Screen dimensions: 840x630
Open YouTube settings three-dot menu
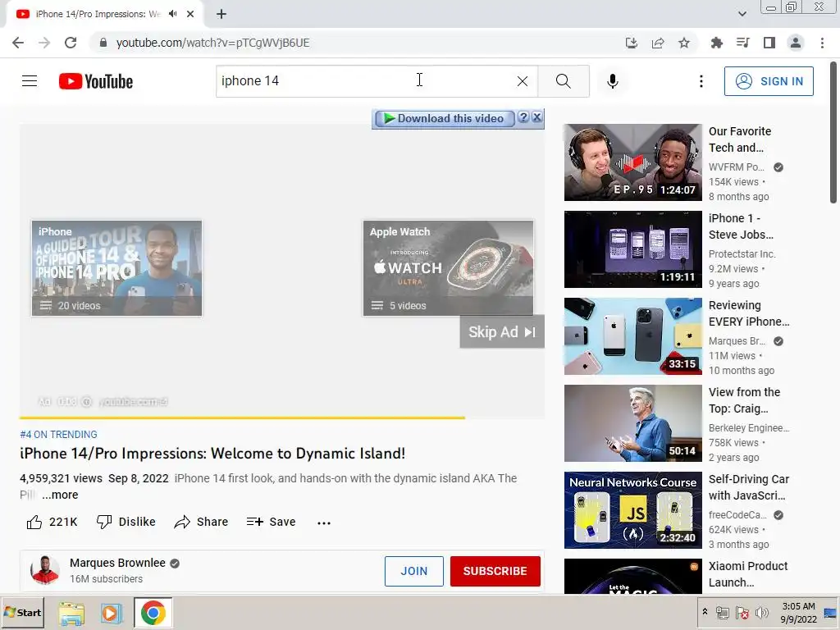(x=701, y=81)
